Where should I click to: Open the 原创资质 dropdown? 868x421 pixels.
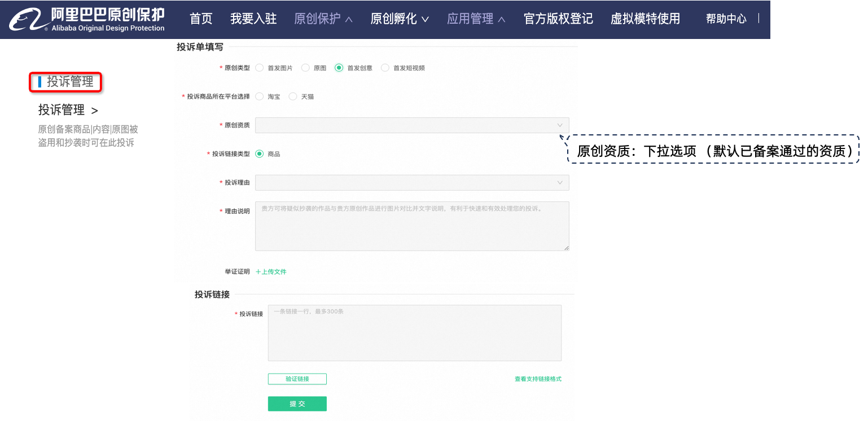(x=412, y=125)
